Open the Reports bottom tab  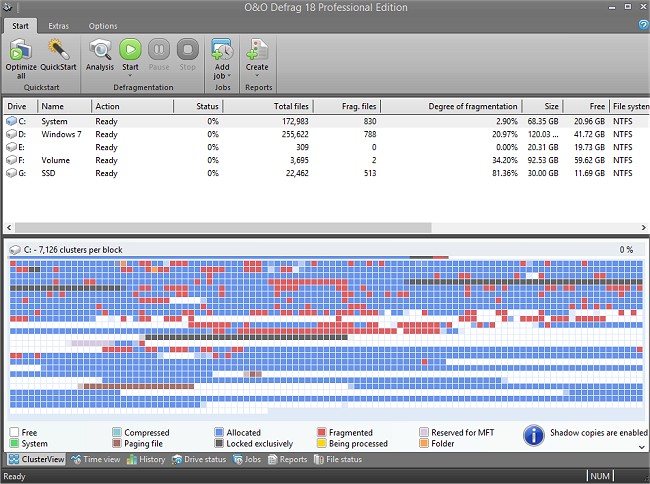coord(288,459)
